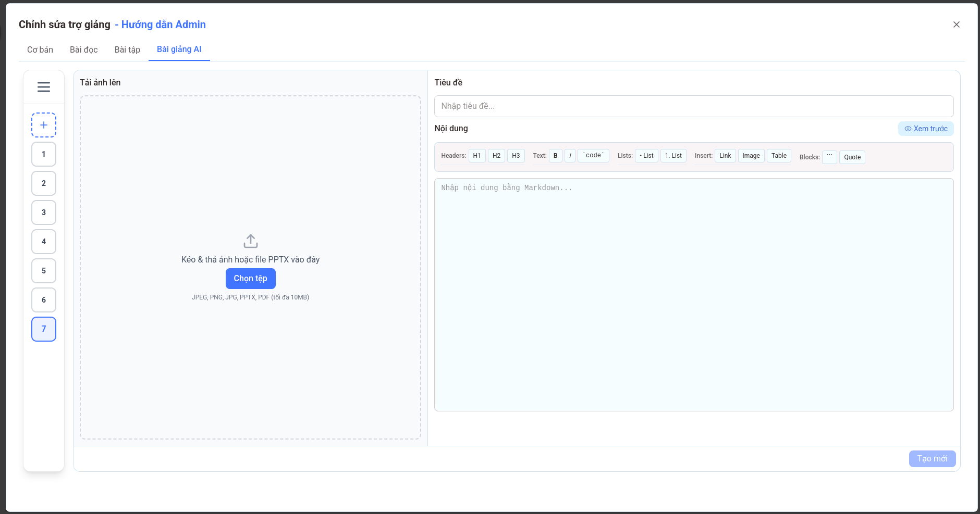
Task: Apply bold text formatting
Action: [555, 156]
